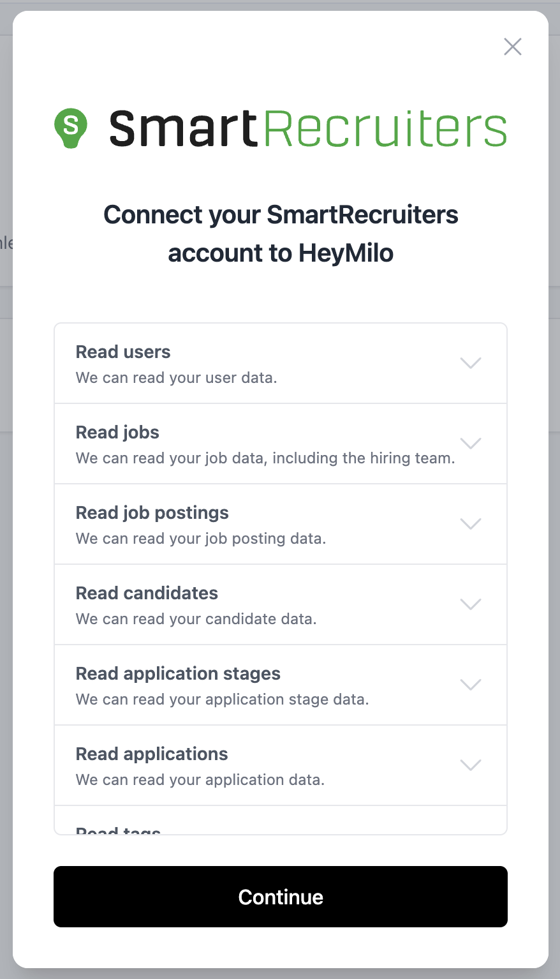Close the SmartRecruiters connect dialog

tap(513, 47)
